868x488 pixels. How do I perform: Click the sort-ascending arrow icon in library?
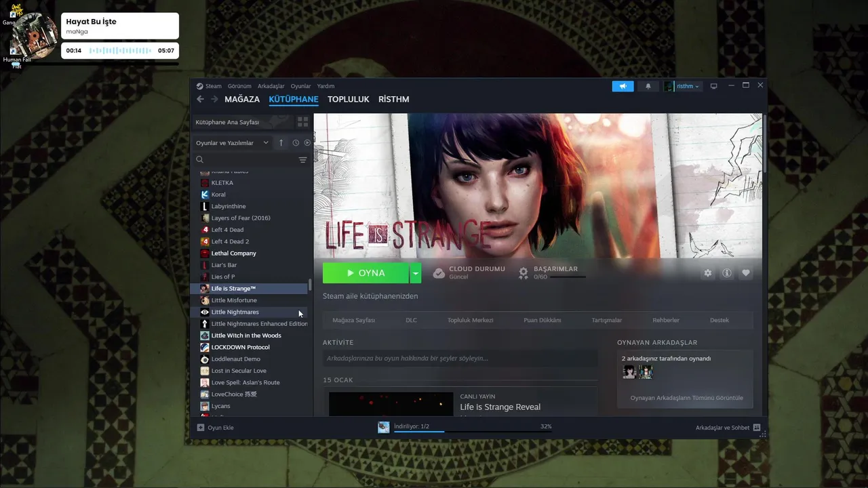281,143
